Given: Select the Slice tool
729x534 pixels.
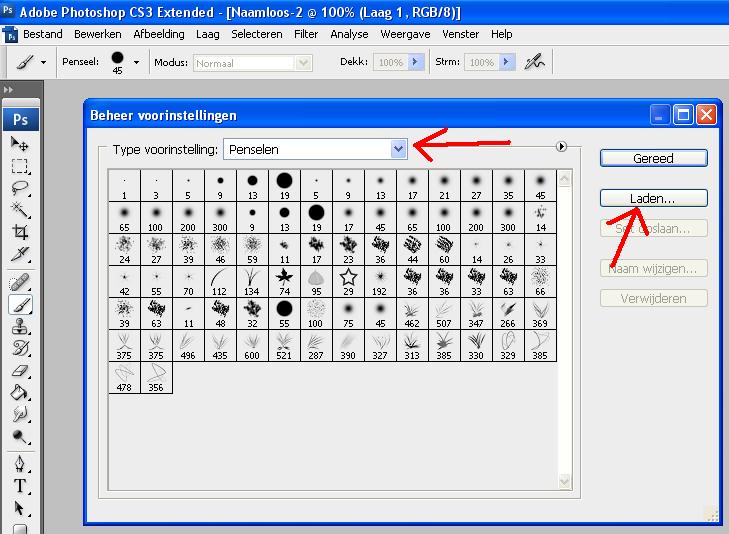Looking at the screenshot, I should point(20,254).
